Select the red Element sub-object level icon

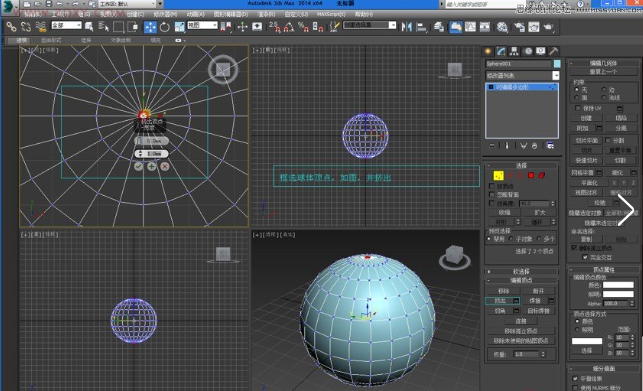pyautogui.click(x=541, y=176)
